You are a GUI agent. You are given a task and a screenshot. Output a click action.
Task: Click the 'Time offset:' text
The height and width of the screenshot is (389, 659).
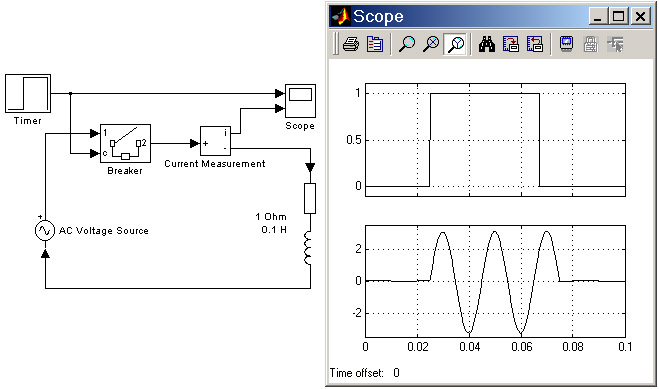[356, 373]
